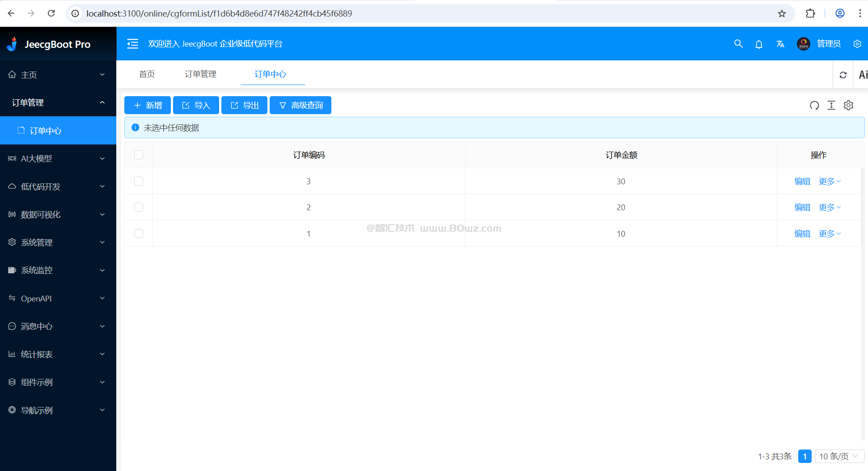Collapse the sidebar with the menu fold icon

click(132, 44)
